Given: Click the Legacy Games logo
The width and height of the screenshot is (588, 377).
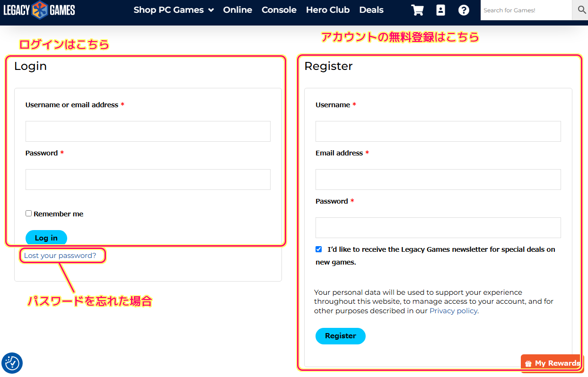Looking at the screenshot, I should (39, 10).
